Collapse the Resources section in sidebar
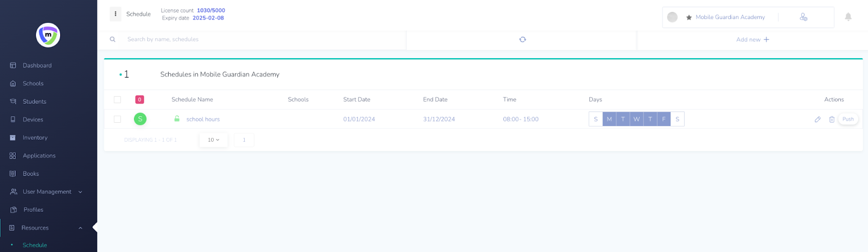868x252 pixels. coord(80,228)
